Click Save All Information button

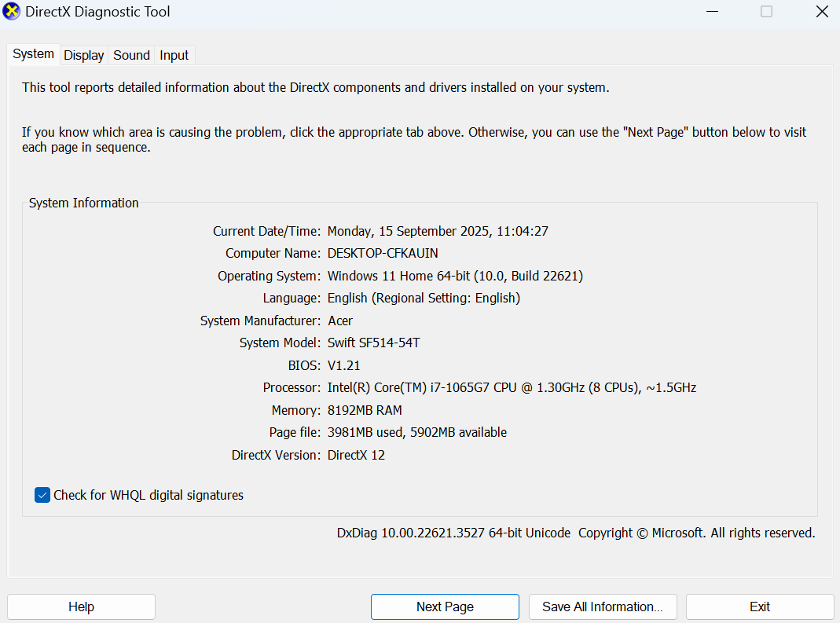pos(603,607)
